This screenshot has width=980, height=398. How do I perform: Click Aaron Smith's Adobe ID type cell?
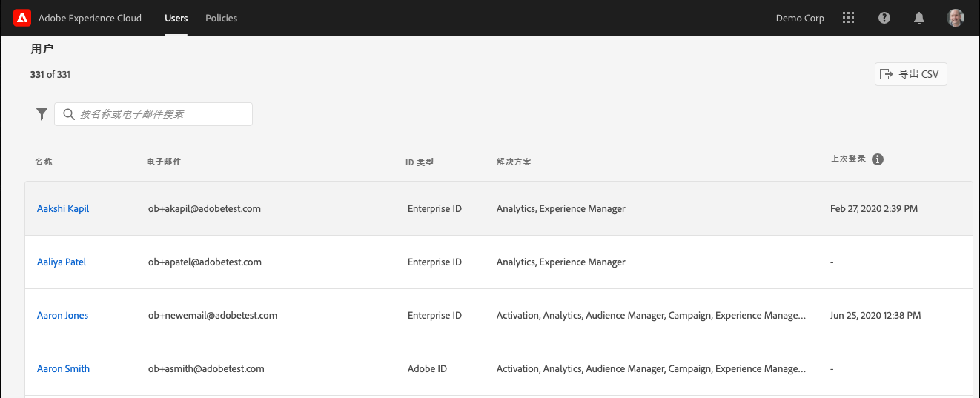[427, 369]
